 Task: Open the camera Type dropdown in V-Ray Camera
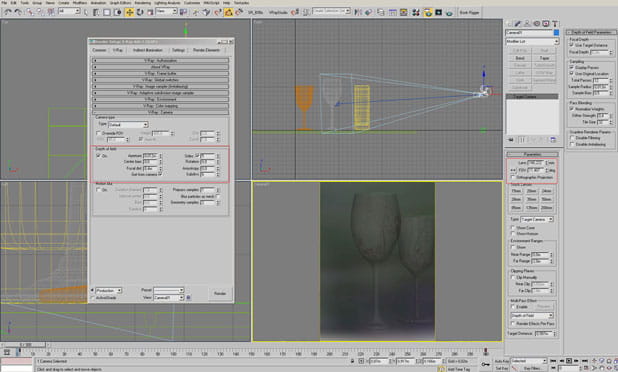click(128, 125)
